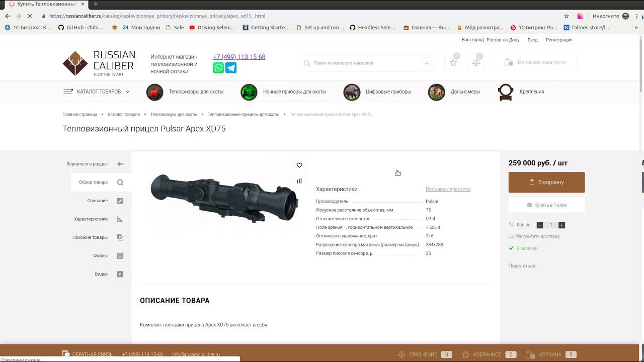Select Видео sidebar tab
The height and width of the screenshot is (362, 644).
[x=101, y=274]
